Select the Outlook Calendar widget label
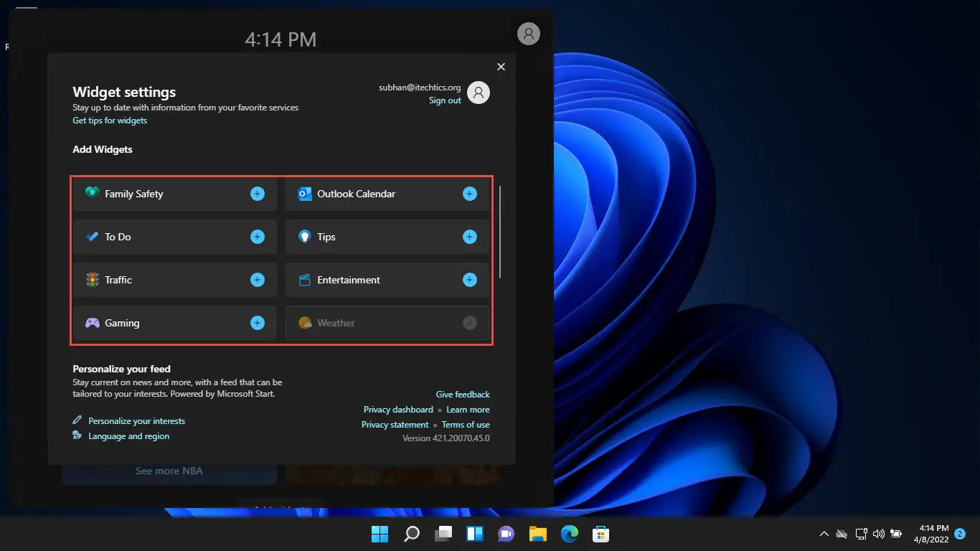Viewport: 980px width, 551px height. pos(357,194)
